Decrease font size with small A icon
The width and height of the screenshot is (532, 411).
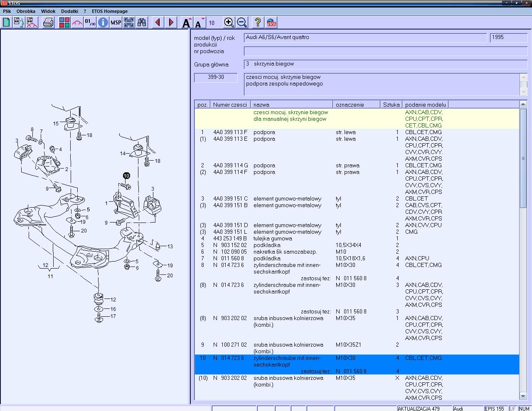(x=200, y=22)
